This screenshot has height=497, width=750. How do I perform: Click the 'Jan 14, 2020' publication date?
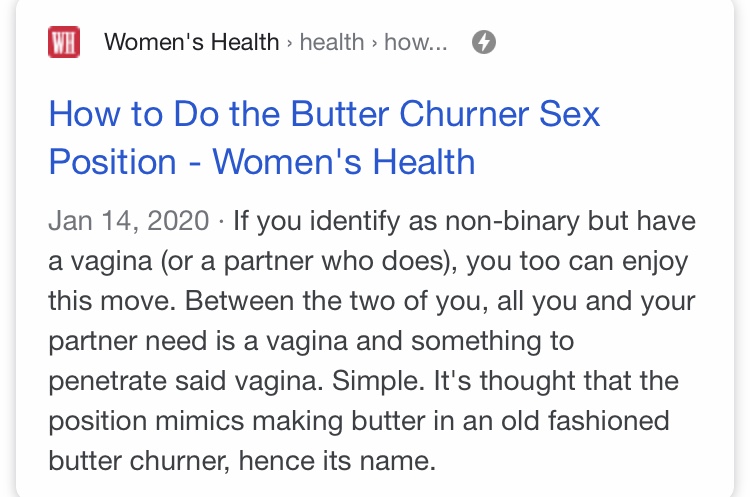coord(129,221)
